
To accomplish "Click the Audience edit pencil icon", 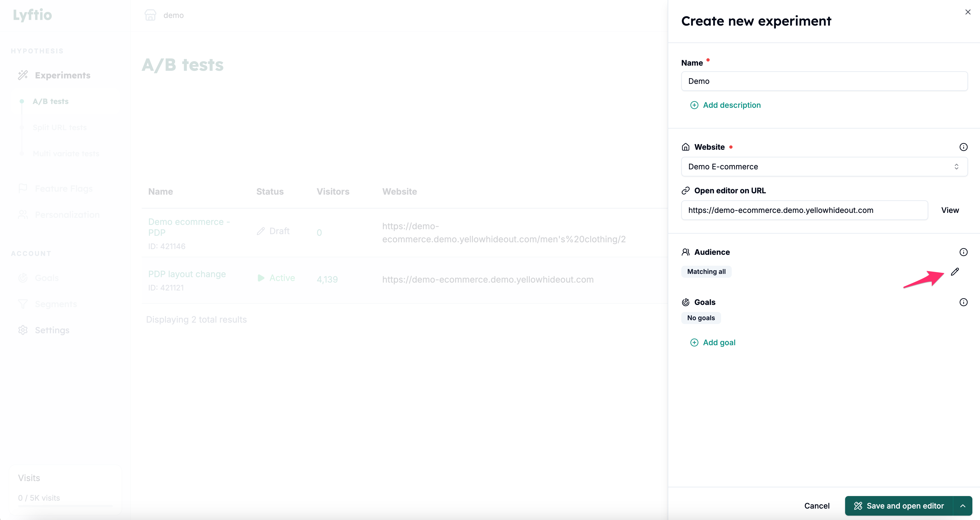I will (x=954, y=271).
